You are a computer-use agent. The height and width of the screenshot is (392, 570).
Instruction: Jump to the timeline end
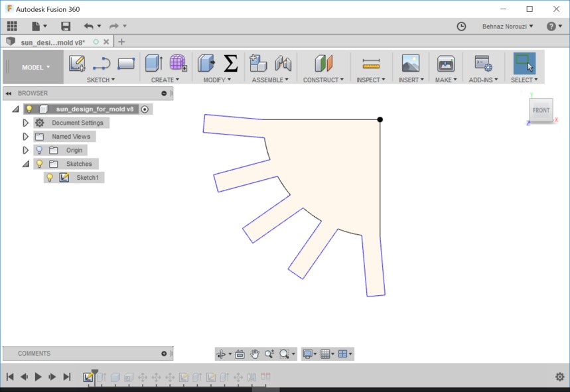point(67,377)
